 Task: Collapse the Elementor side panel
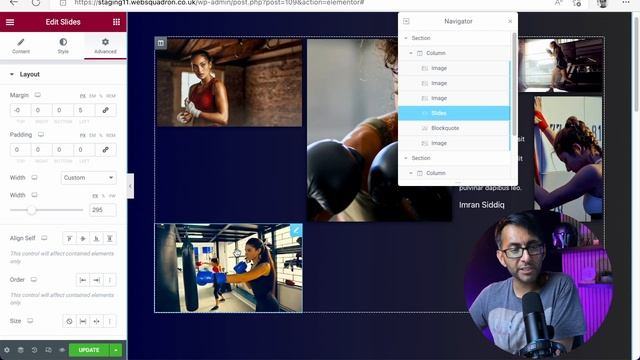click(x=130, y=186)
